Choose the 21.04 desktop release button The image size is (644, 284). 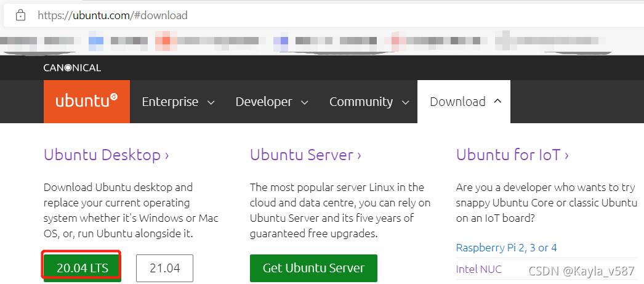click(x=165, y=268)
